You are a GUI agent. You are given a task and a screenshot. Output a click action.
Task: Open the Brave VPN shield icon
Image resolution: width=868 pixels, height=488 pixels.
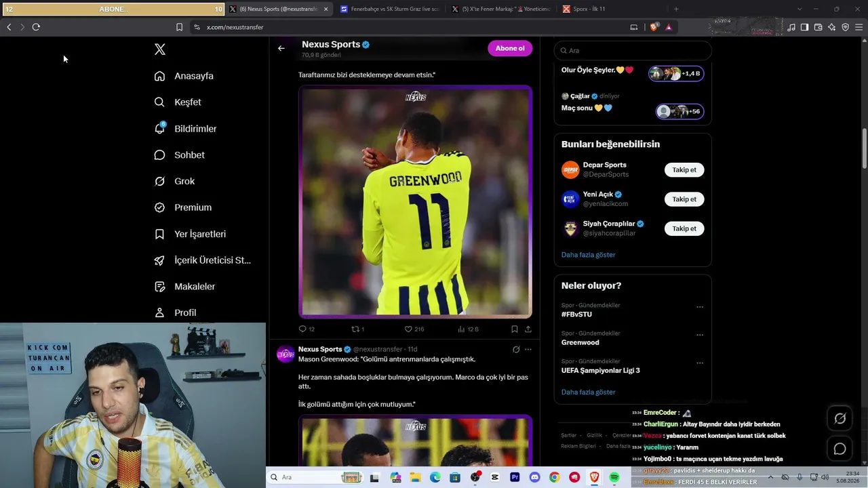[846, 27]
